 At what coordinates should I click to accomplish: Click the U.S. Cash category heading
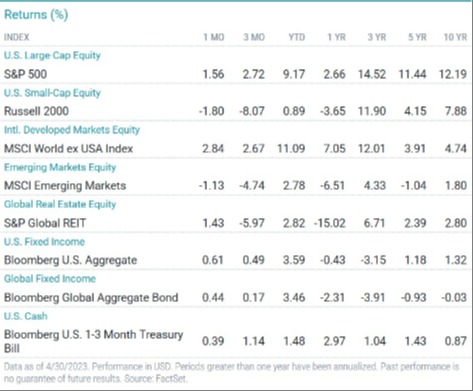(26, 316)
